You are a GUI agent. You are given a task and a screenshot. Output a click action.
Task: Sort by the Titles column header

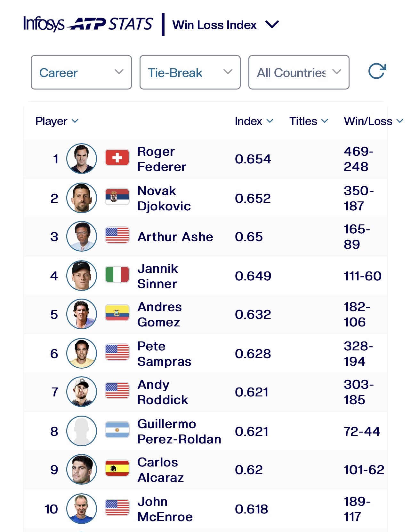pyautogui.click(x=309, y=121)
